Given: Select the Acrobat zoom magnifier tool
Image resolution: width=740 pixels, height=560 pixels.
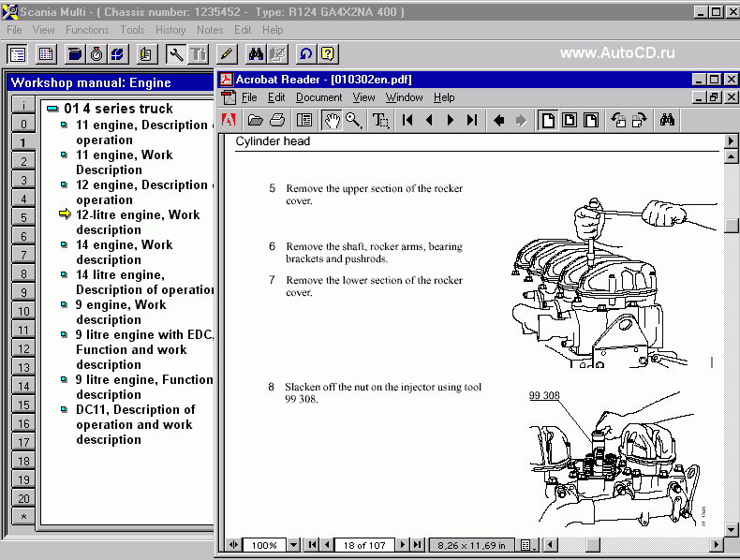Looking at the screenshot, I should (x=353, y=120).
